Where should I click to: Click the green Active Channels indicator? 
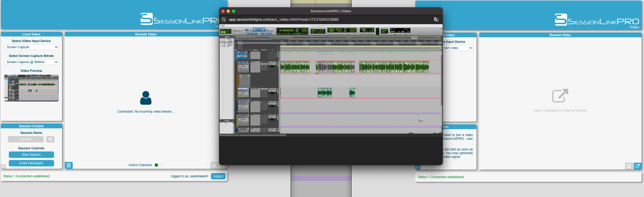(x=156, y=165)
